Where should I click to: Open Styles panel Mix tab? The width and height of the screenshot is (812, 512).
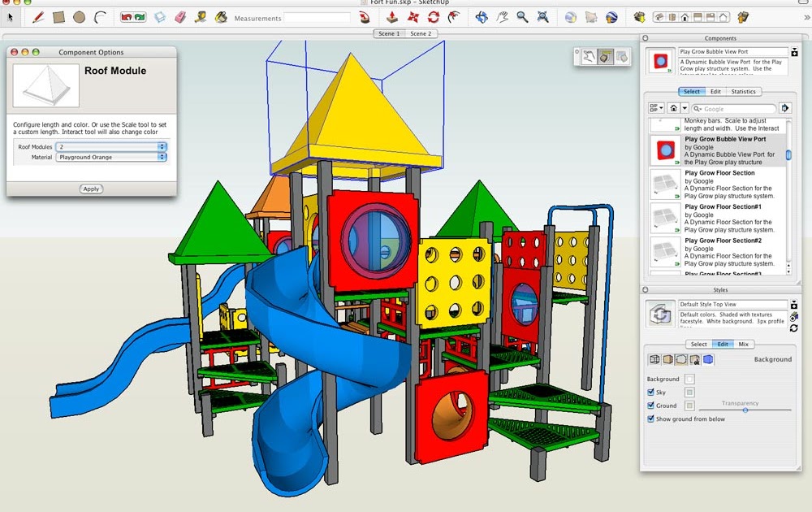click(743, 344)
